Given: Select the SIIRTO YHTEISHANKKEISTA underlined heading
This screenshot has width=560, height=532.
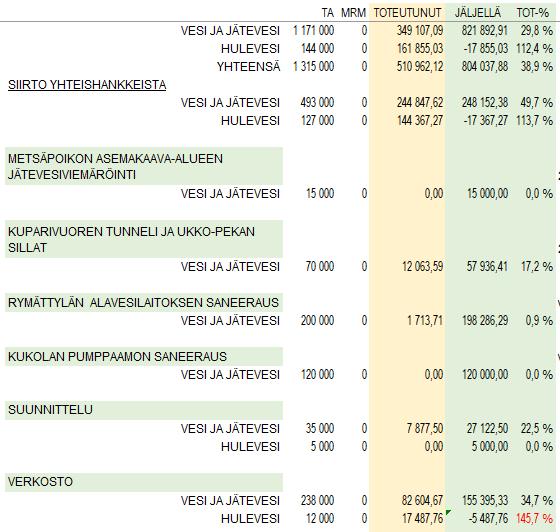Looking at the screenshot, I should click(x=87, y=85).
